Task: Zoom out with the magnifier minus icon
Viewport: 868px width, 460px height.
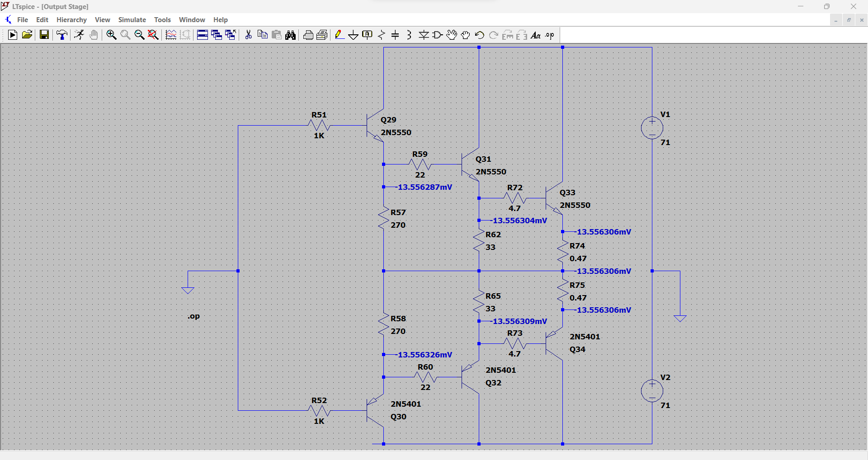Action: point(139,35)
